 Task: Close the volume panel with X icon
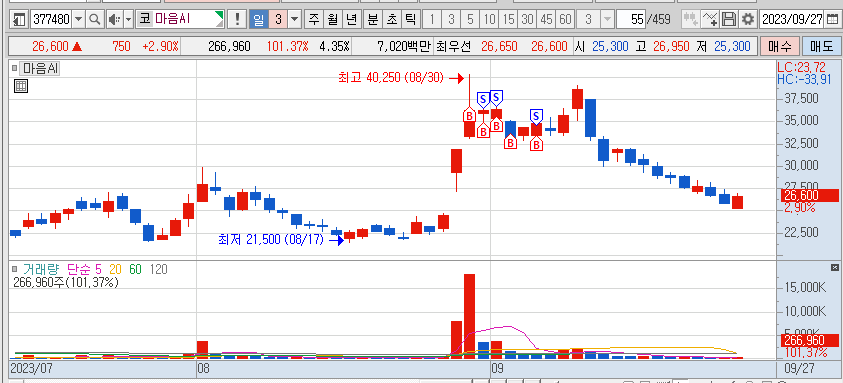point(834,267)
